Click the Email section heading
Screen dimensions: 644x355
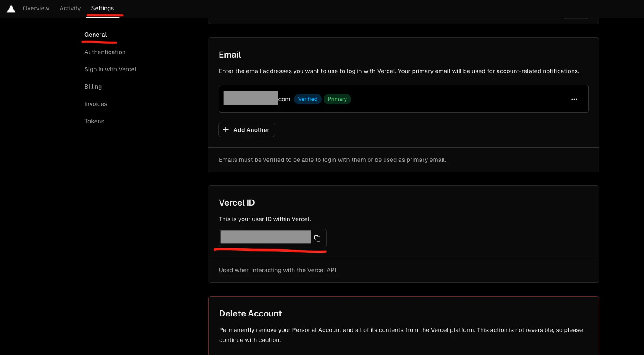click(x=230, y=55)
